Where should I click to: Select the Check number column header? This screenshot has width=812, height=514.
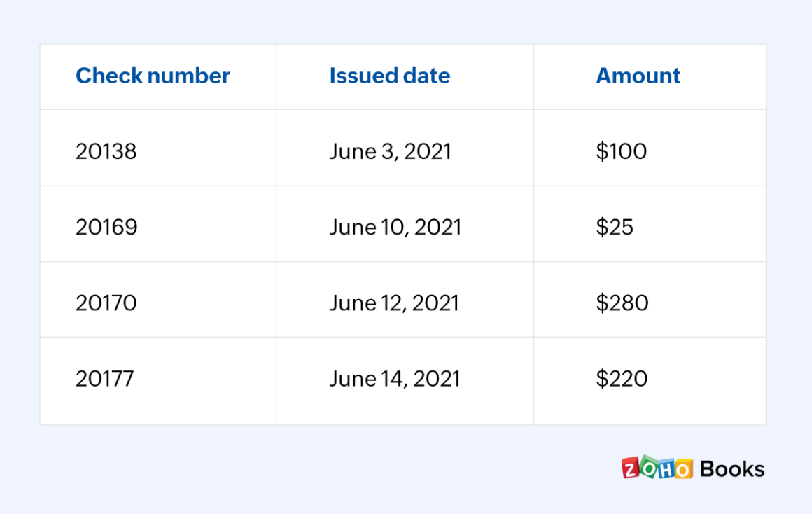click(153, 76)
